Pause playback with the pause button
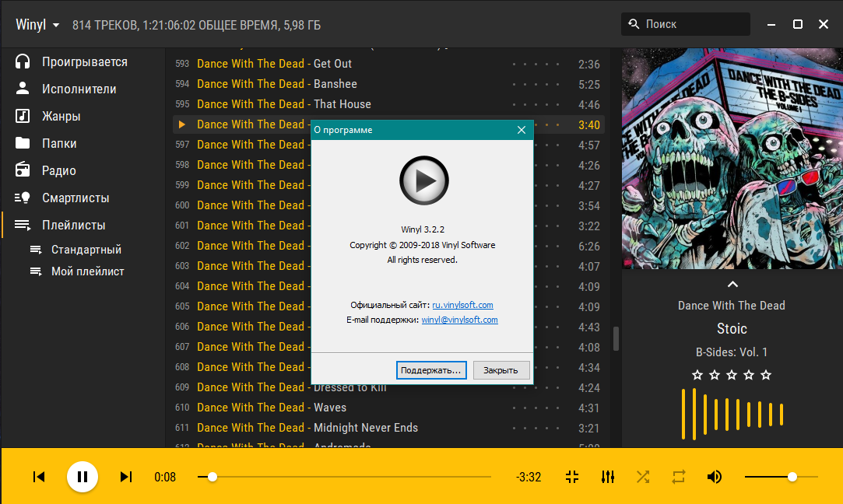This screenshot has height=504, width=843. click(x=83, y=477)
